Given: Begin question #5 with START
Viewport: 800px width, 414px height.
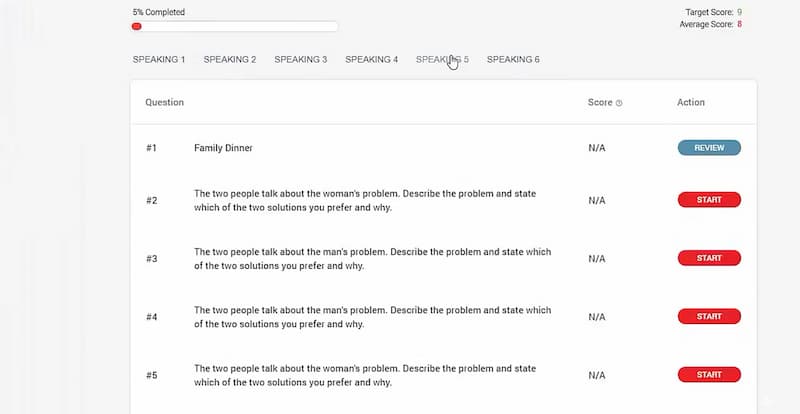Looking at the screenshot, I should click(x=709, y=375).
